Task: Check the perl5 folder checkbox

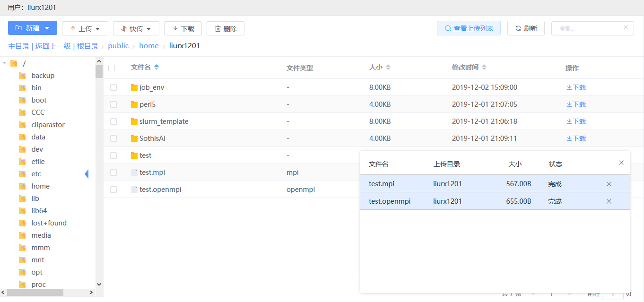Action: [113, 104]
